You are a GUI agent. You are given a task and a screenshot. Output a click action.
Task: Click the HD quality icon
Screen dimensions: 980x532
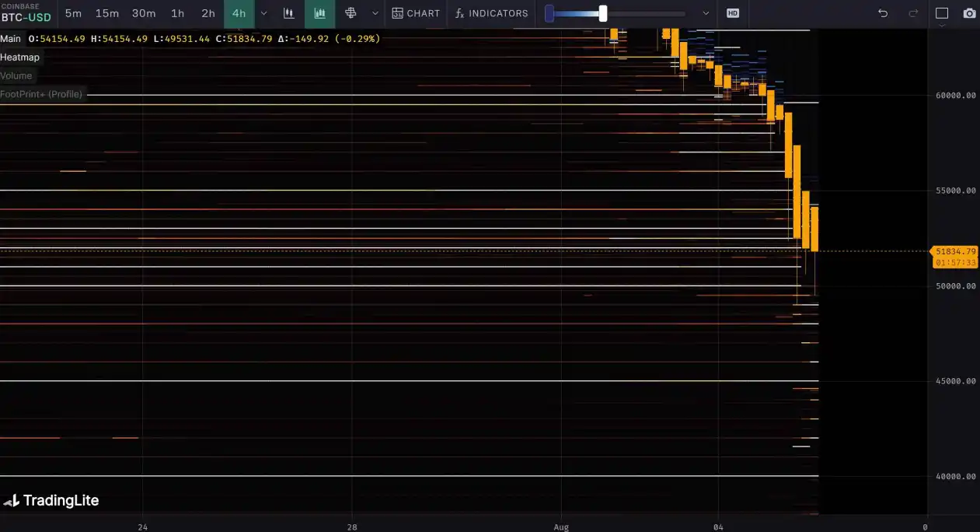click(732, 13)
